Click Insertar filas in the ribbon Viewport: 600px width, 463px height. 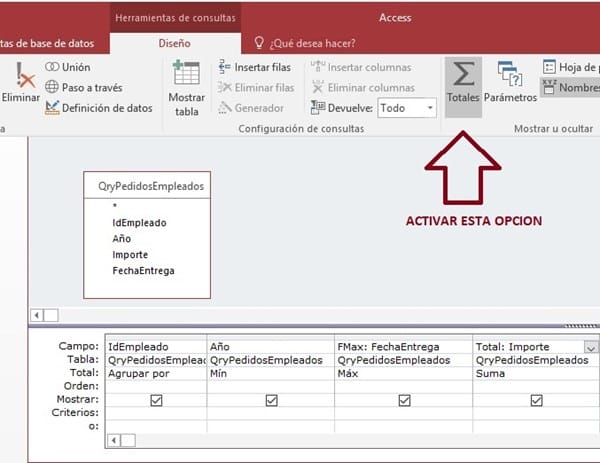coord(255,67)
